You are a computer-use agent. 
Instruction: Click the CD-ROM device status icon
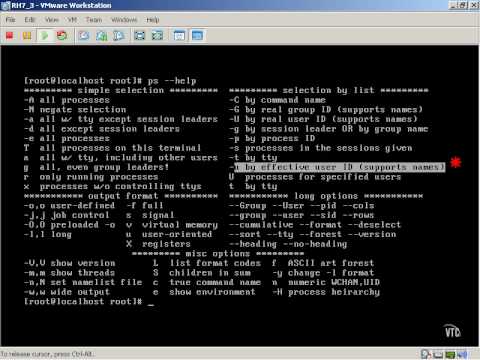coord(425,354)
